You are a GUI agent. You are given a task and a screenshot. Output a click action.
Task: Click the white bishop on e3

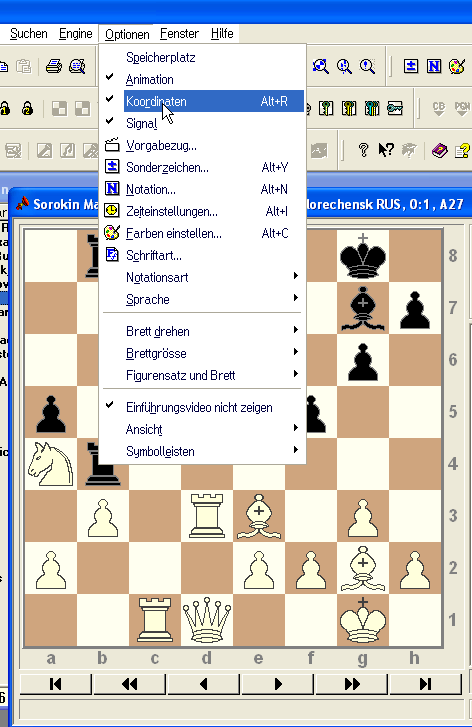point(259,516)
